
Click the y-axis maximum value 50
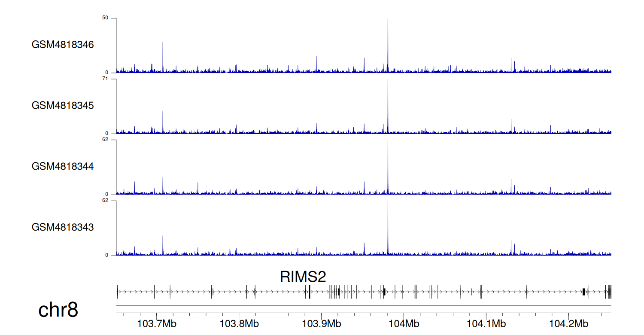click(105, 18)
